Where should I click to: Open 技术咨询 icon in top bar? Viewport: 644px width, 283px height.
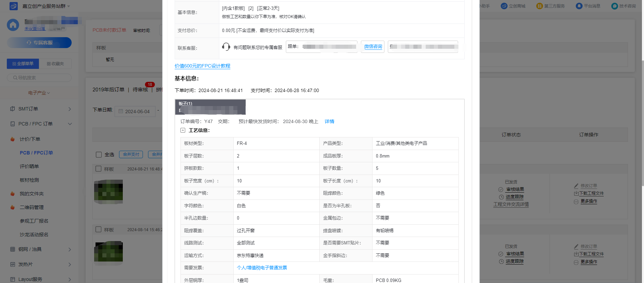point(614,6)
